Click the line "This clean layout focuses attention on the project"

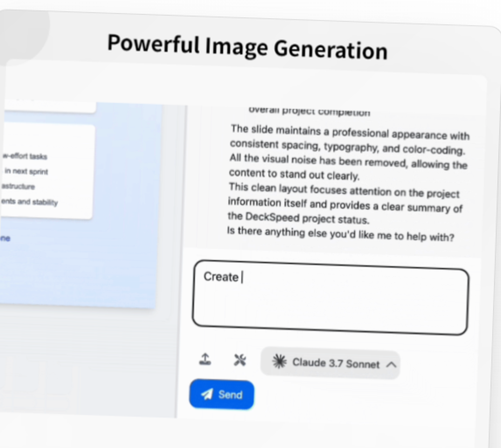click(344, 191)
